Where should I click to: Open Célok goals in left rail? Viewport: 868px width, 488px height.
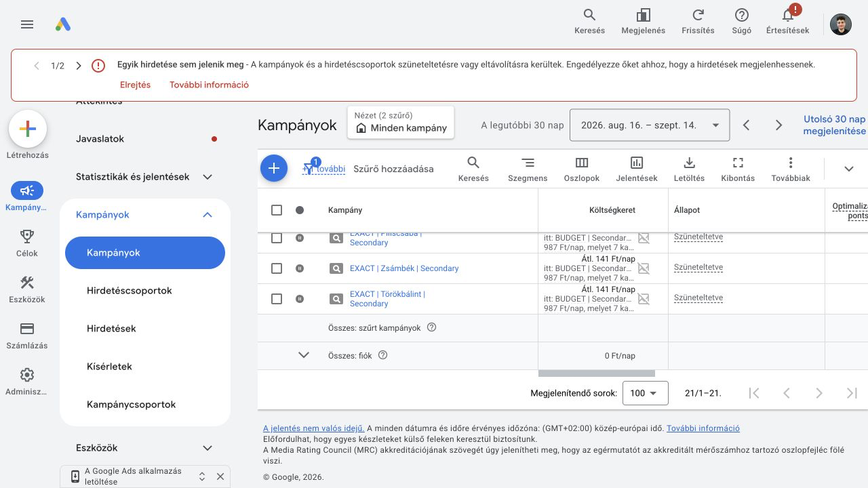pos(27,243)
